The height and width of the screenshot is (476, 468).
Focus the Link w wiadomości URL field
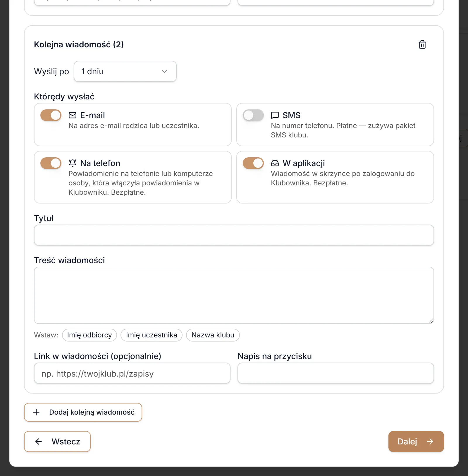(132, 373)
